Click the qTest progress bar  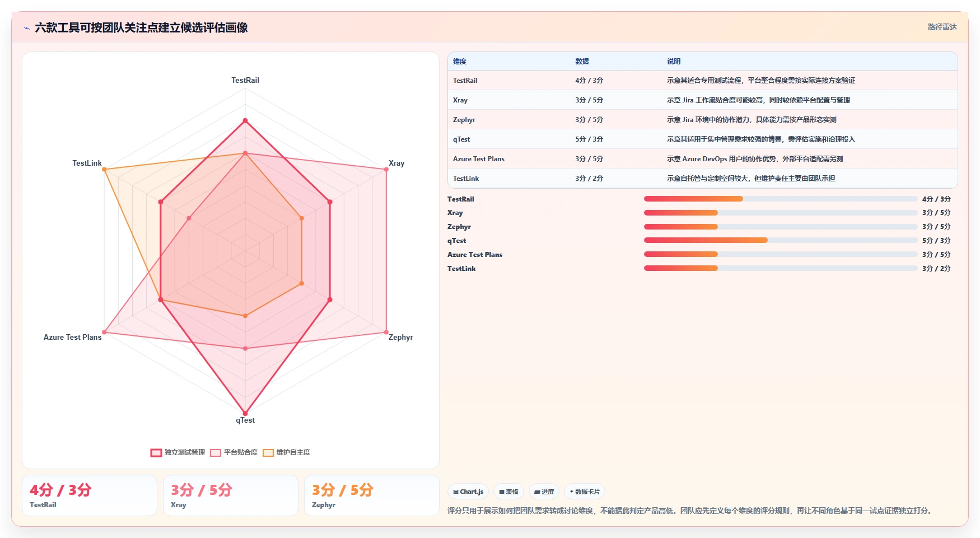(781, 240)
